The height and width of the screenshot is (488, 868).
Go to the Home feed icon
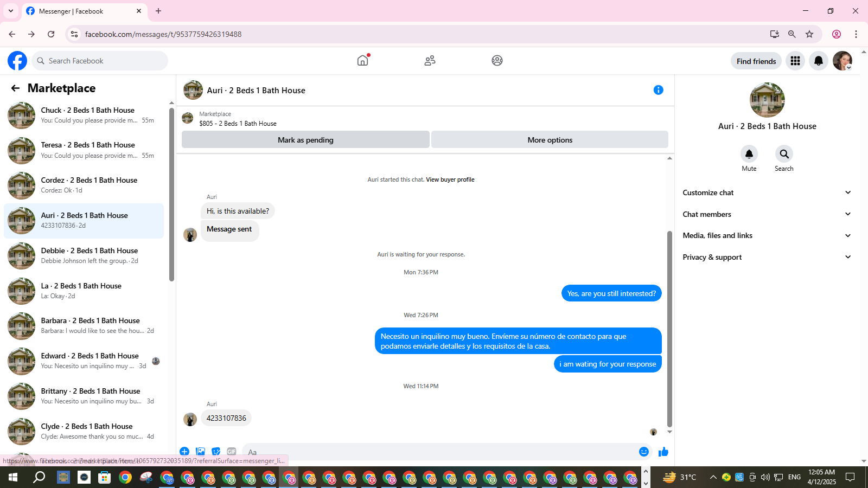tap(363, 61)
